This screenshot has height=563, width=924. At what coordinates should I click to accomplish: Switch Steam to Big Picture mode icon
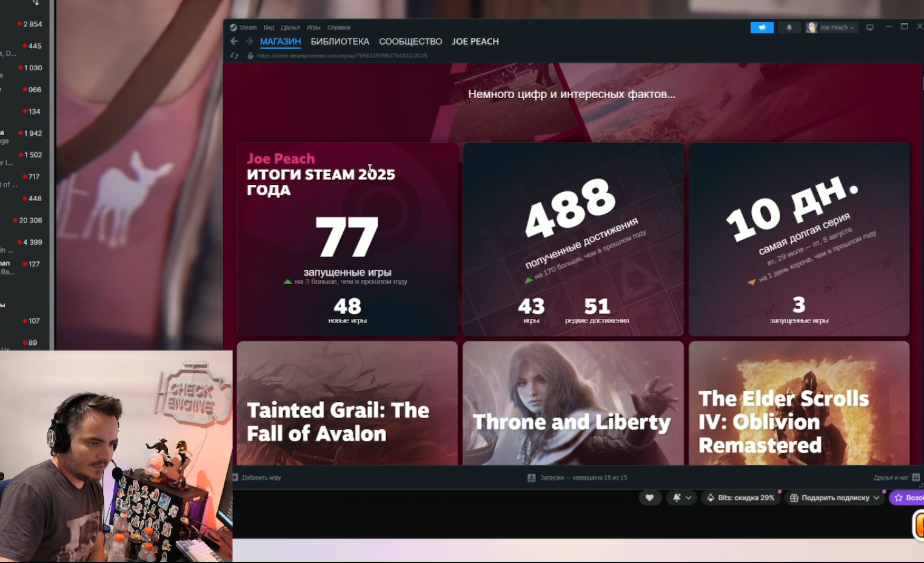(870, 27)
